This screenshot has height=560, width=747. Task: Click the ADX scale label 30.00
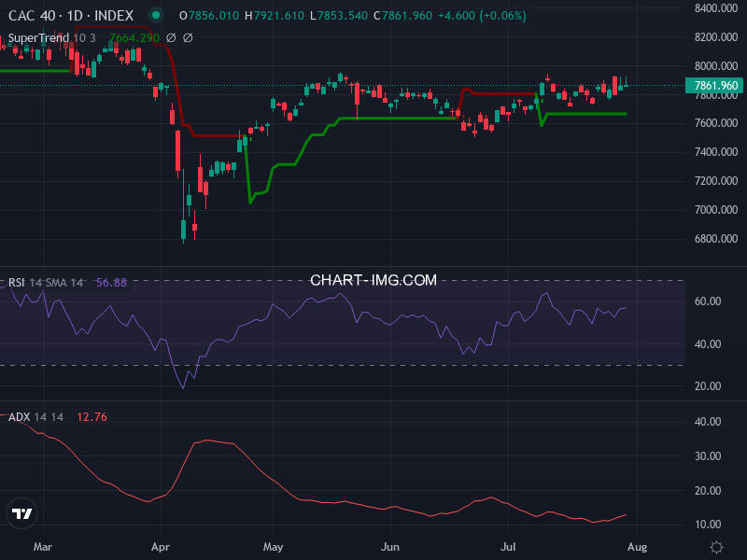click(708, 456)
